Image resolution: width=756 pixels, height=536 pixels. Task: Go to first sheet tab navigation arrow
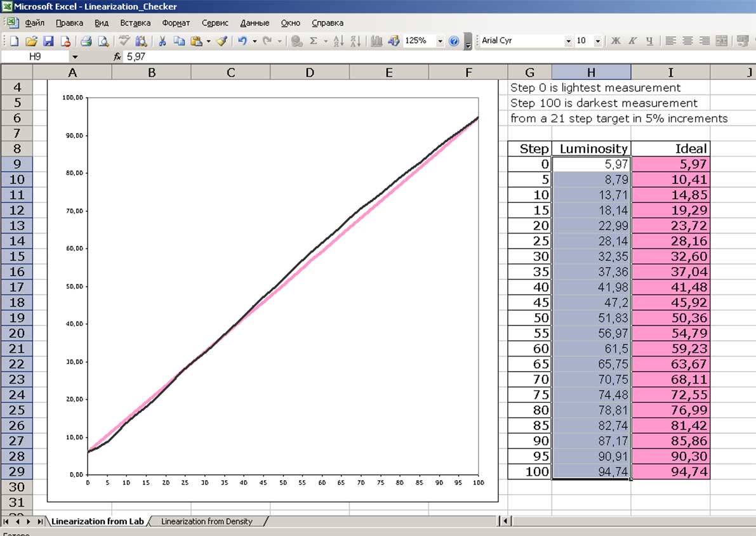point(6,521)
